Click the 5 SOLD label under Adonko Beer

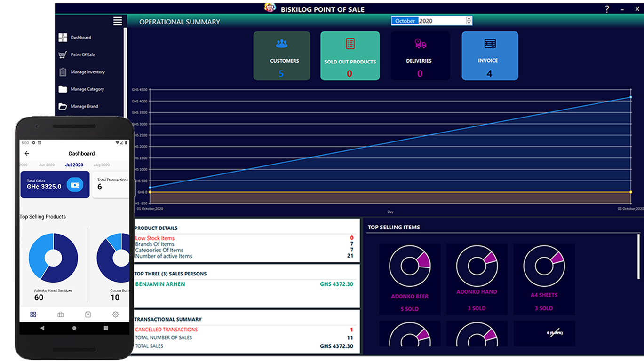point(410,309)
